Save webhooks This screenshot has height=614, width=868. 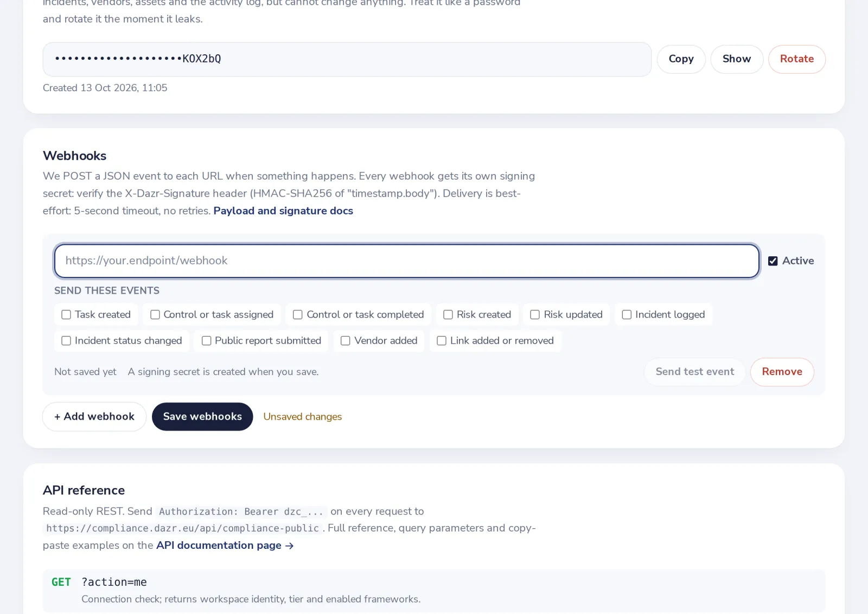[x=202, y=417]
